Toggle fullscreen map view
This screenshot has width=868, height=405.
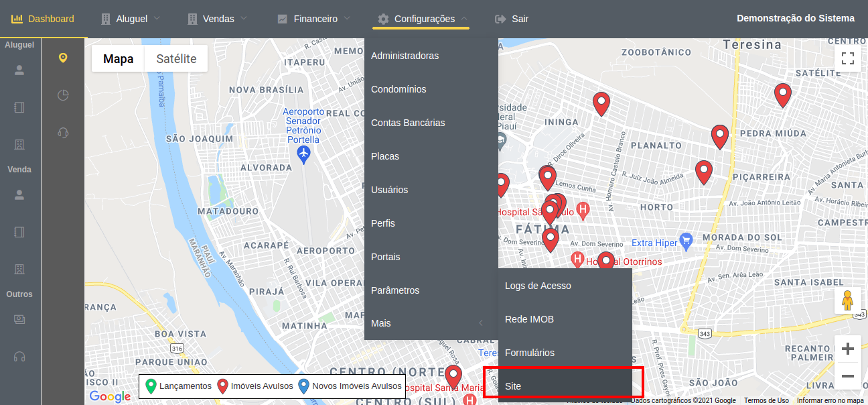[848, 58]
